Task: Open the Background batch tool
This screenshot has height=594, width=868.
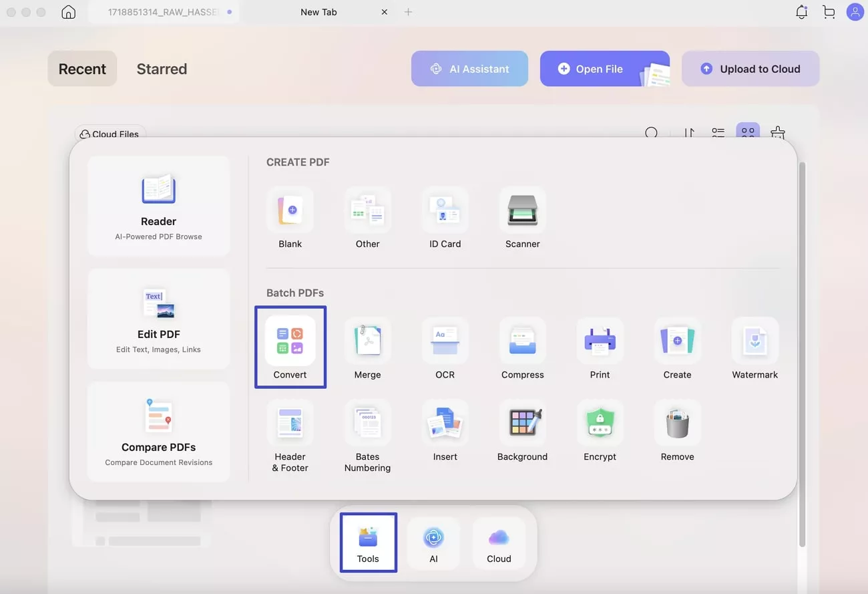Action: tap(522, 424)
